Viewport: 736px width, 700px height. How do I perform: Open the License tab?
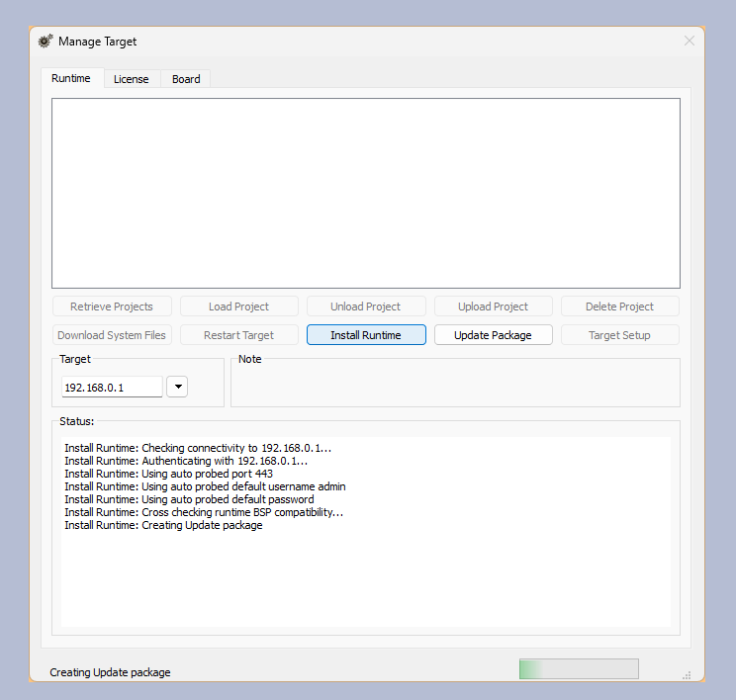click(132, 79)
